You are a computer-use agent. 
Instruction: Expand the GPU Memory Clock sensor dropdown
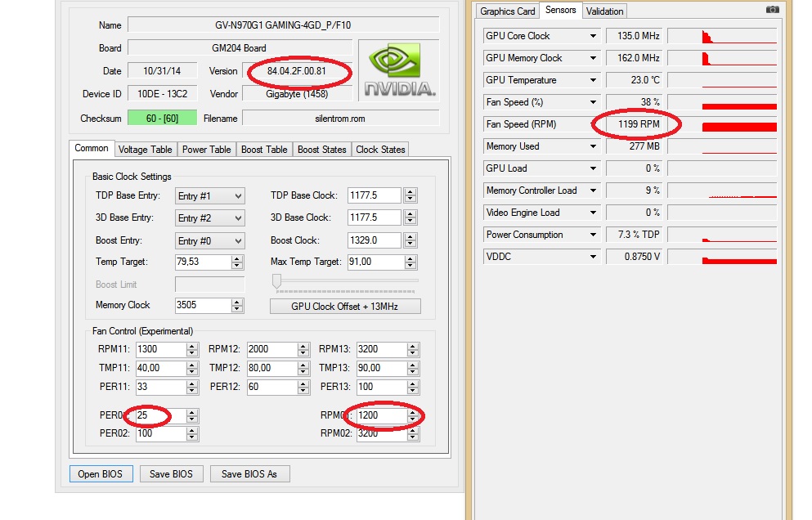tap(593, 58)
